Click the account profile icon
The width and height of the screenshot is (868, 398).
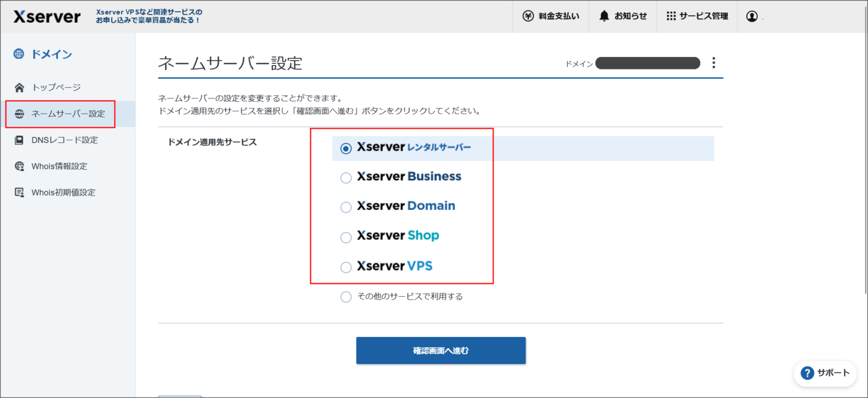752,16
